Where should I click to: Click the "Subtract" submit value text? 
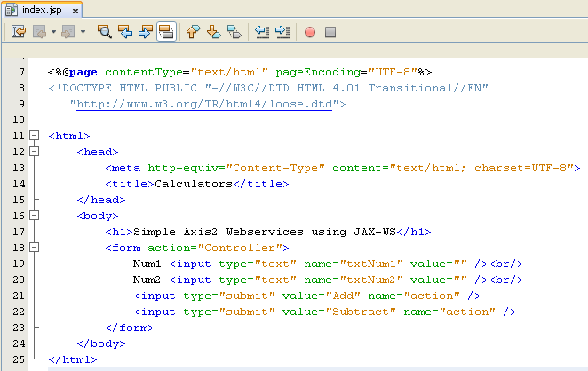click(361, 312)
